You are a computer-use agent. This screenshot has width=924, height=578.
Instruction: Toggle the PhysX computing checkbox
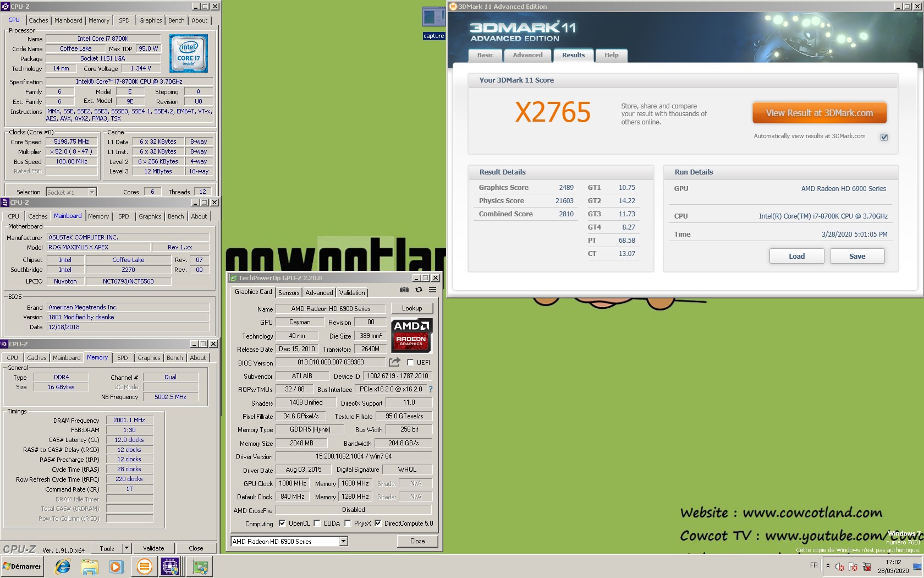(348, 524)
